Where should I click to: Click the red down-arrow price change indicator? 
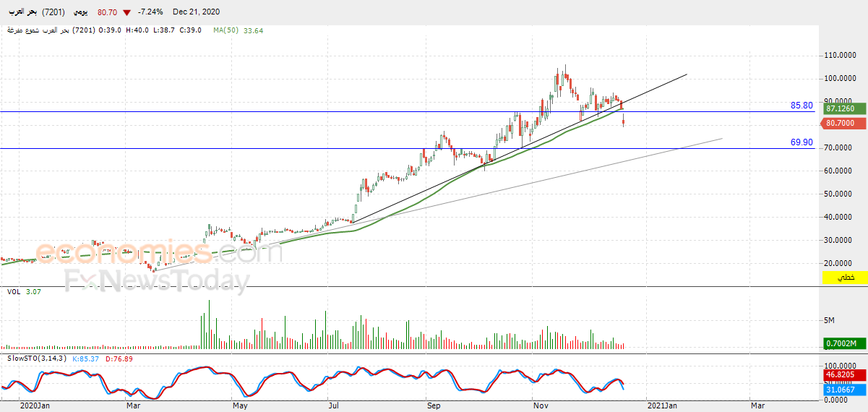point(127,12)
